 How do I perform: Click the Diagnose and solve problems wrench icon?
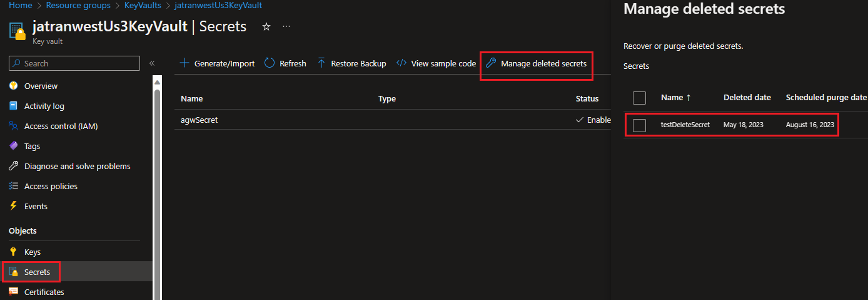[x=13, y=166]
